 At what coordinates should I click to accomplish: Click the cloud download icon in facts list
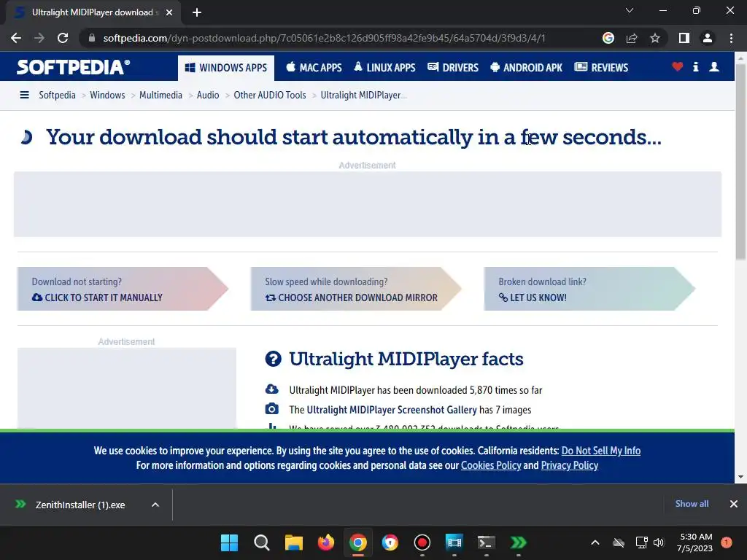(x=271, y=389)
